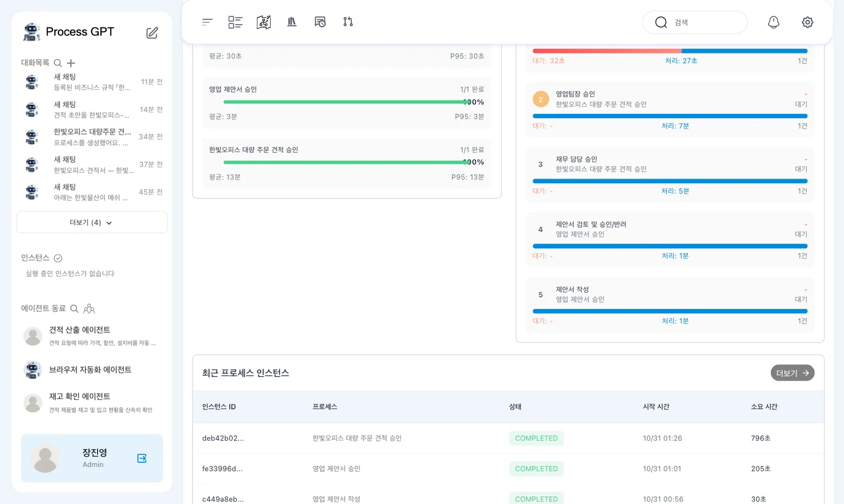Open the chat from 11분 전
This screenshot has width=844, height=504.
pyautogui.click(x=92, y=82)
